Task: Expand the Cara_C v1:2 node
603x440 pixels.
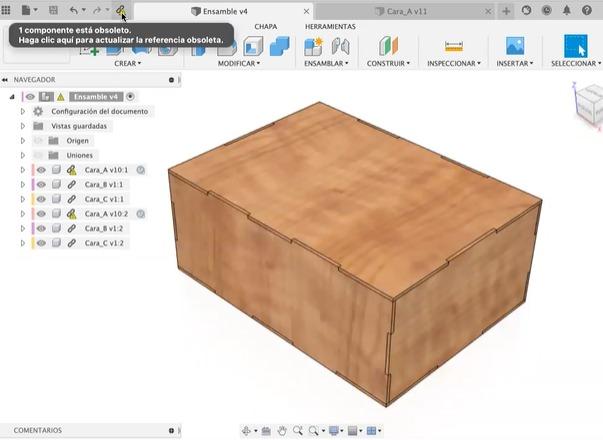Action: point(23,243)
